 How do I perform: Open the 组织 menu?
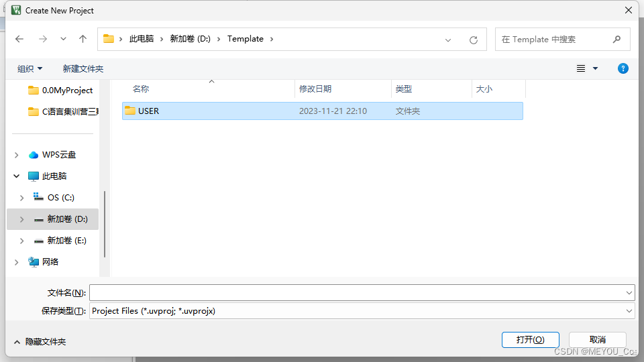point(30,68)
